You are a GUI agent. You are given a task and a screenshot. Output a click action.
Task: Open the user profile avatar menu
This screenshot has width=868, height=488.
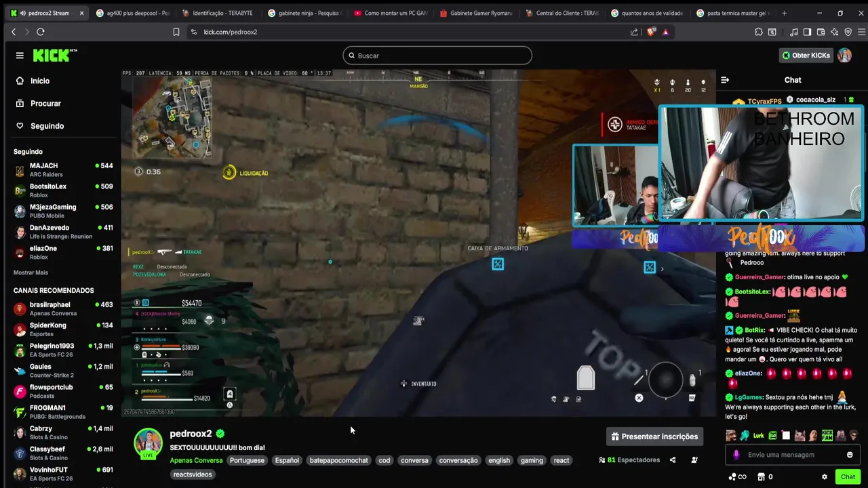point(844,56)
